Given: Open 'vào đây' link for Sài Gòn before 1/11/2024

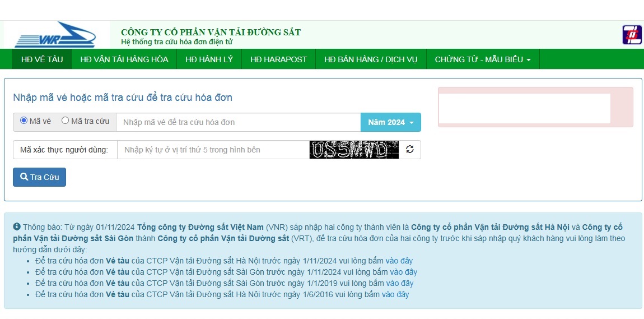Looking at the screenshot, I should point(403,272).
